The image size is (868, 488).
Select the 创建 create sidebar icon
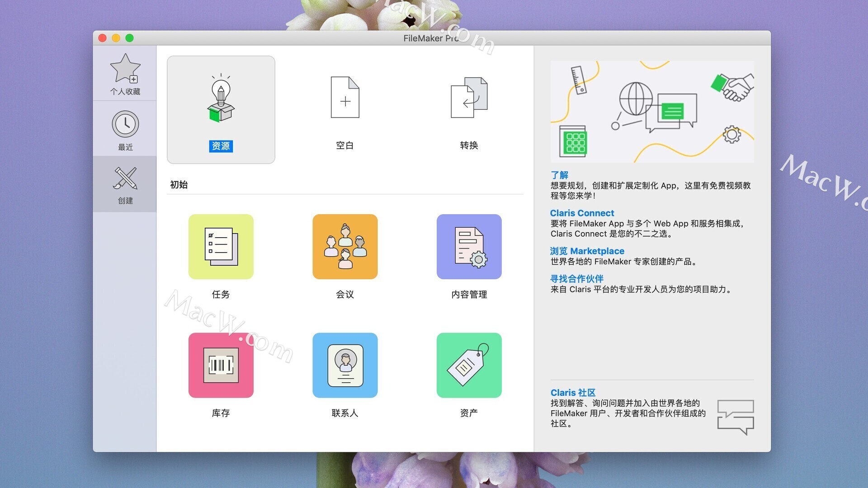(125, 178)
